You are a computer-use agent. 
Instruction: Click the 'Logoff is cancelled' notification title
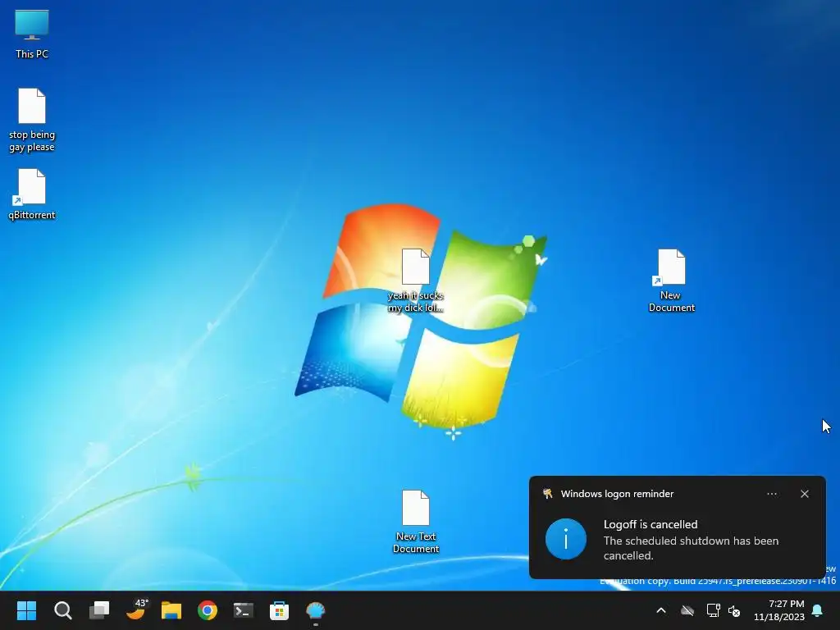pos(651,524)
